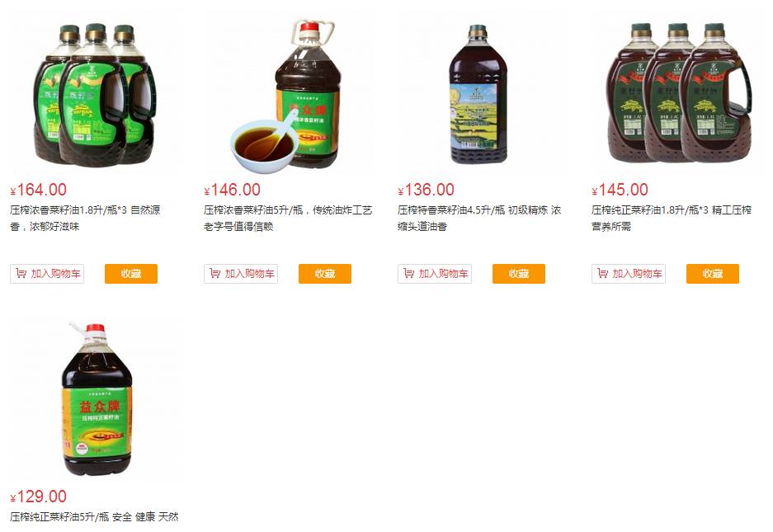
Task: Favorite the ¥136.00 product with 收藏
Action: 519,274
